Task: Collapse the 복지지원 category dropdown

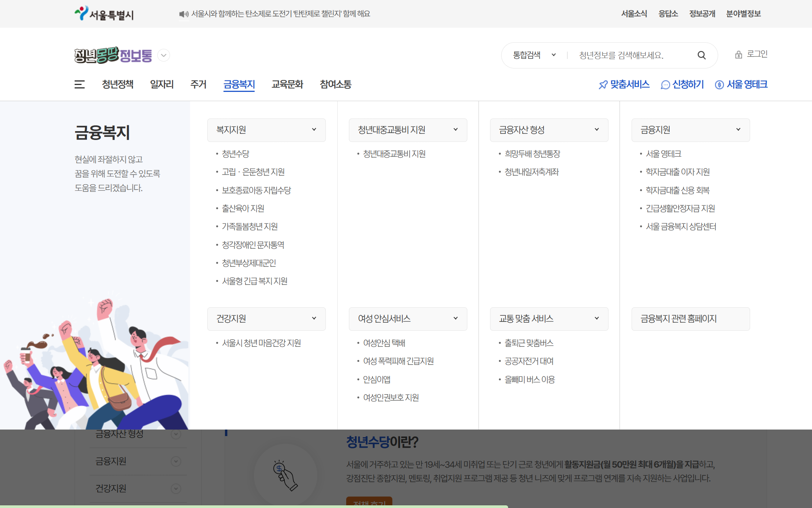Action: tap(314, 130)
